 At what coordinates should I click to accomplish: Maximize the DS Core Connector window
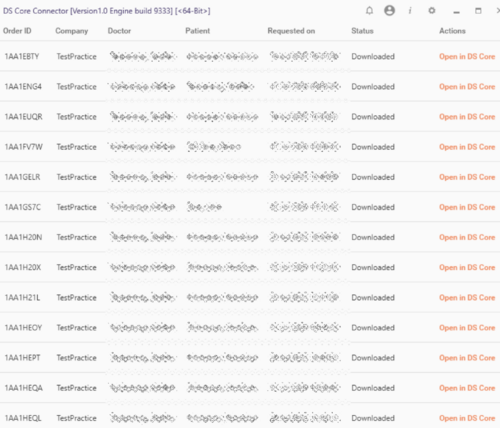coord(478,11)
